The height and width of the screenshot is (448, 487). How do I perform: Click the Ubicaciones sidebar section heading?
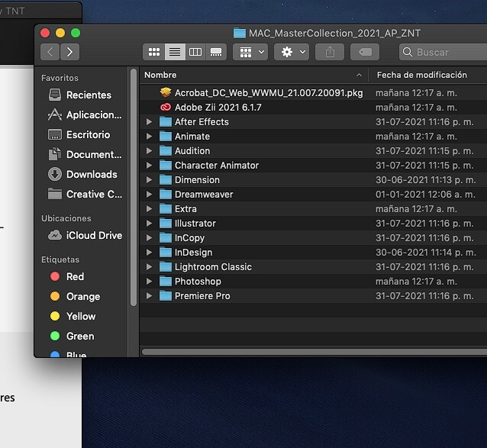pos(66,218)
